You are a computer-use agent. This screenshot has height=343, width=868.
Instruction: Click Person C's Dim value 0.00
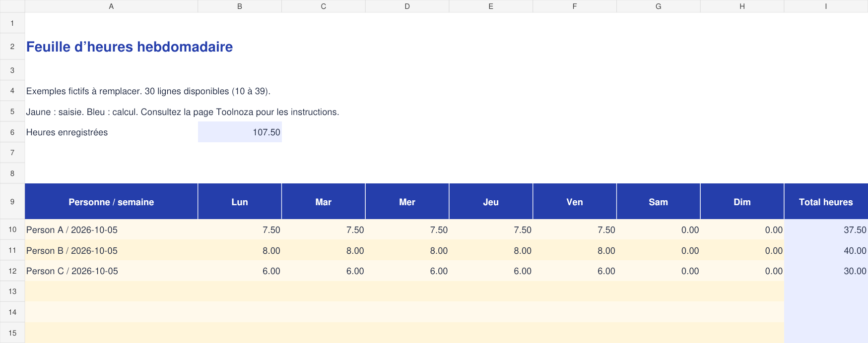[x=742, y=271]
